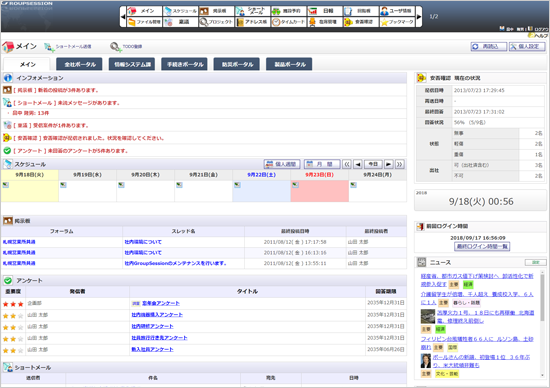Open ユーザ情報 in the top menu
Viewport: 550px width, 388px height.
pos(397,11)
